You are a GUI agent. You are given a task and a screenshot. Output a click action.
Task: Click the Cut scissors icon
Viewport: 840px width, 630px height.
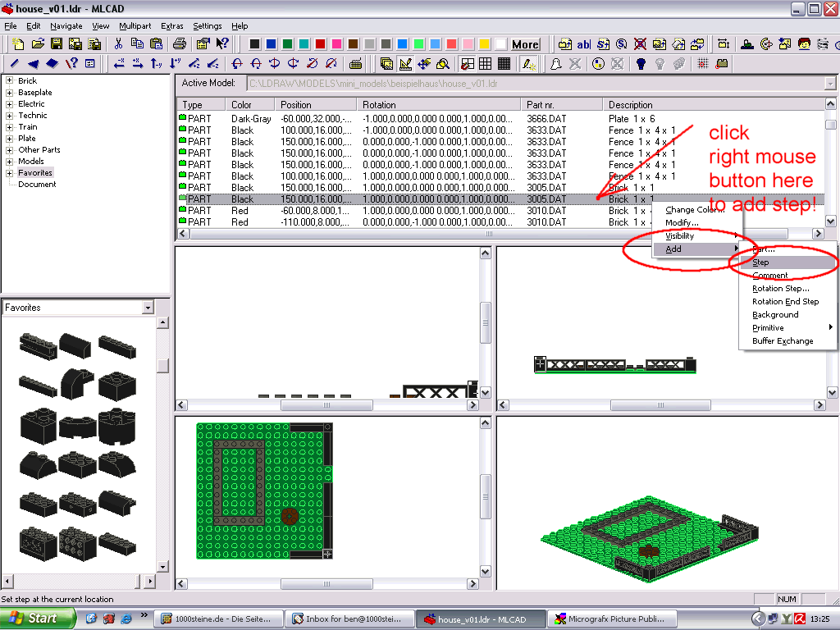point(118,44)
